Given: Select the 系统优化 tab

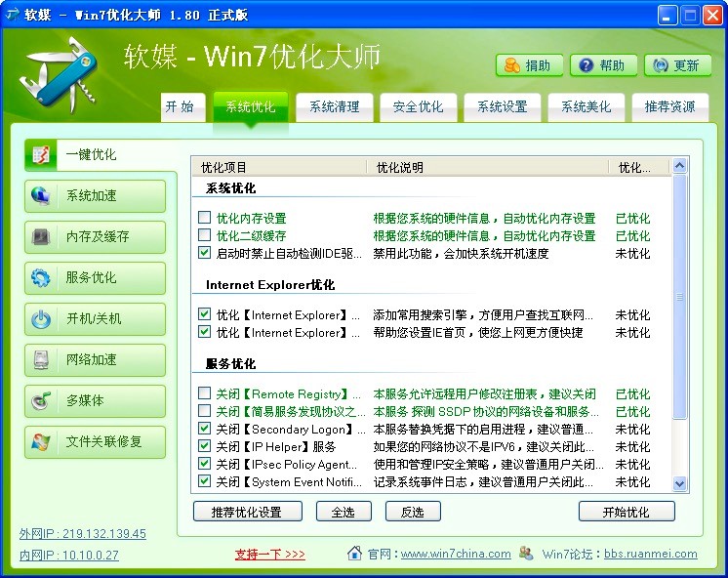Looking at the screenshot, I should click(x=251, y=107).
